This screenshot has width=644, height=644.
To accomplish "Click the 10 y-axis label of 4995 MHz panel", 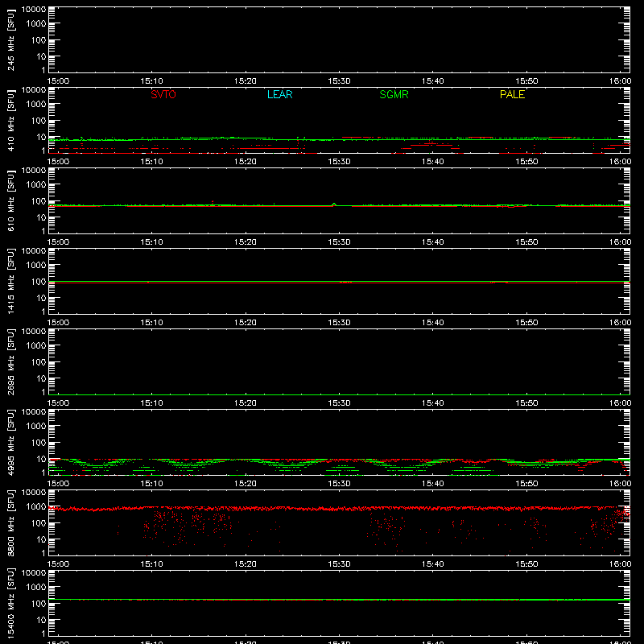I will coord(41,459).
